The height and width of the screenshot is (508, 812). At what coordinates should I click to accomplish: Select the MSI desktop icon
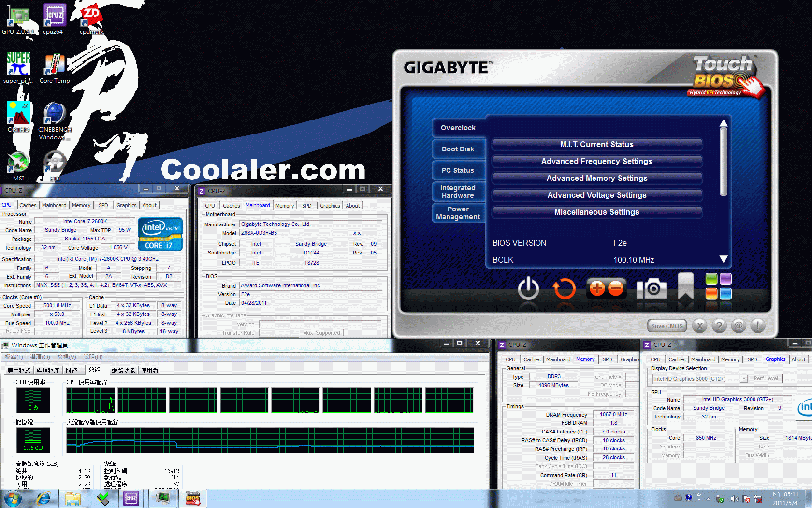(18, 166)
